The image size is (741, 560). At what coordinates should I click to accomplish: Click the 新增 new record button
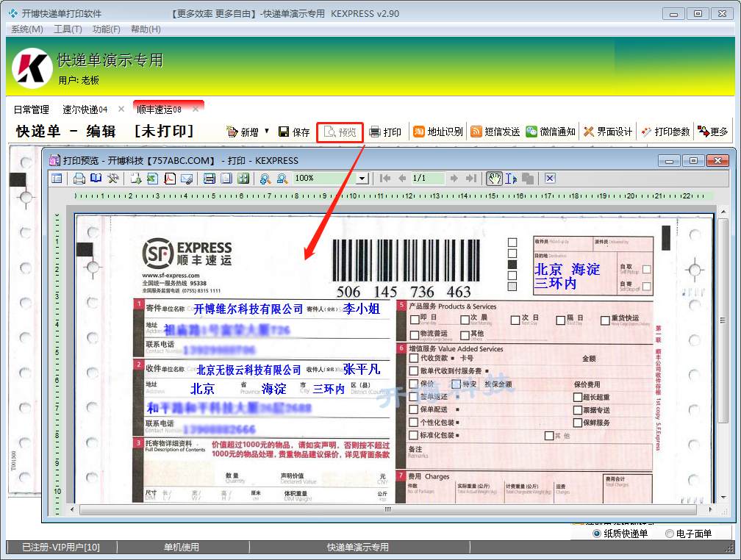point(243,132)
